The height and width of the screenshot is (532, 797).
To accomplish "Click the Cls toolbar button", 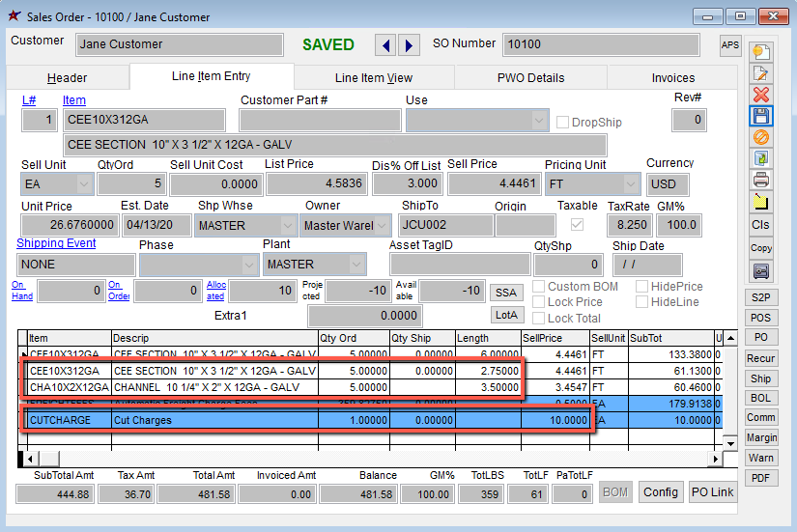I will (x=761, y=225).
